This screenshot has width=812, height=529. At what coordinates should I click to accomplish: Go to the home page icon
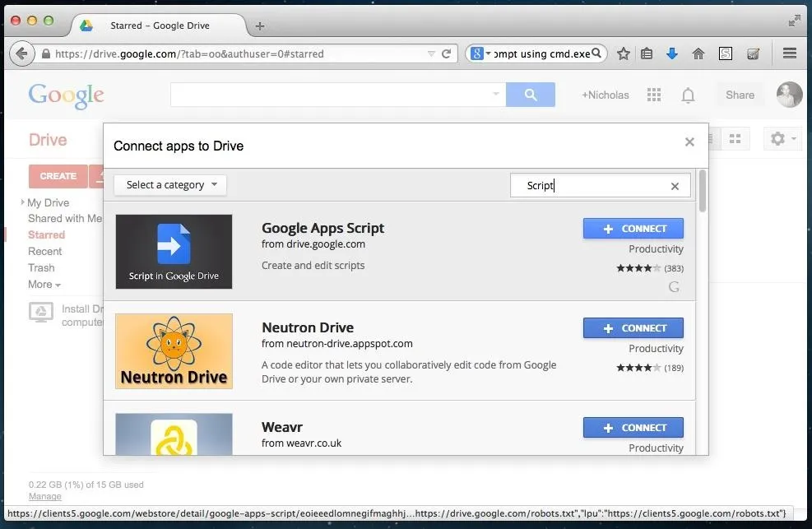(698, 53)
